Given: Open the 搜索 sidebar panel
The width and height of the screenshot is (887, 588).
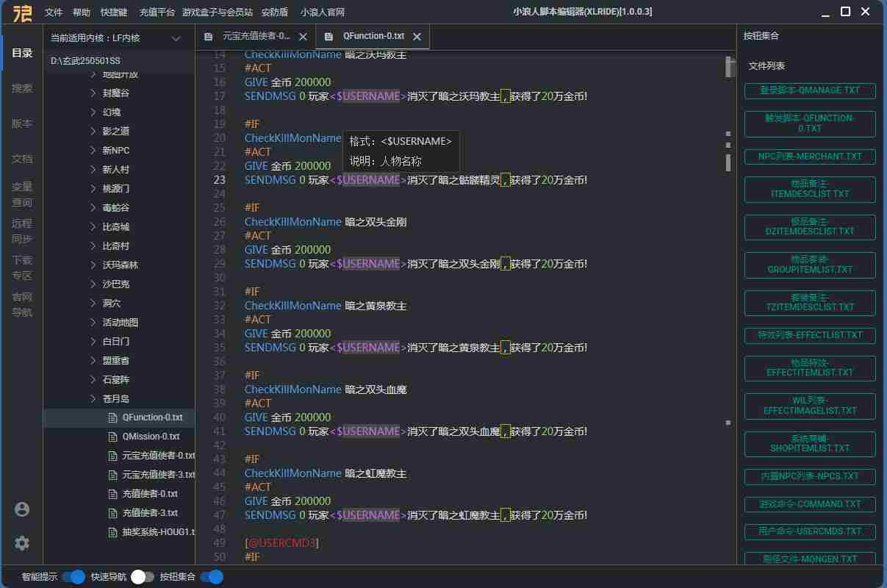Looking at the screenshot, I should point(22,88).
